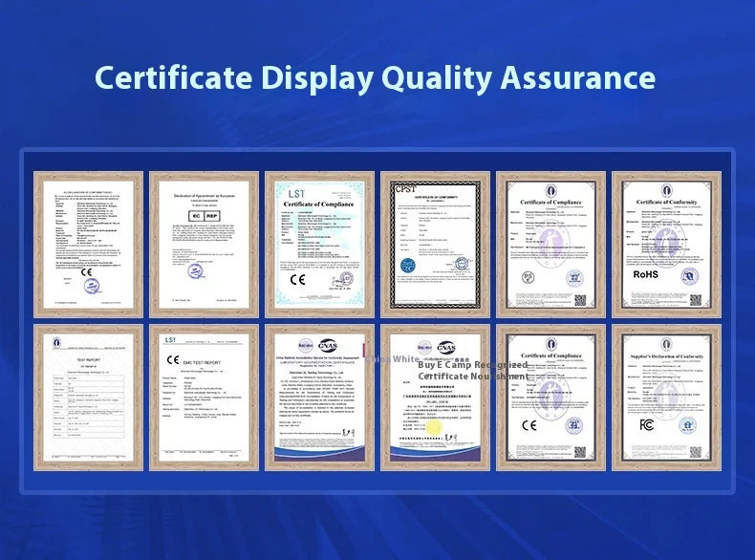The height and width of the screenshot is (560, 755).
Task: Click the CE mark on LST Certificate of Compliance
Action: 297,279
